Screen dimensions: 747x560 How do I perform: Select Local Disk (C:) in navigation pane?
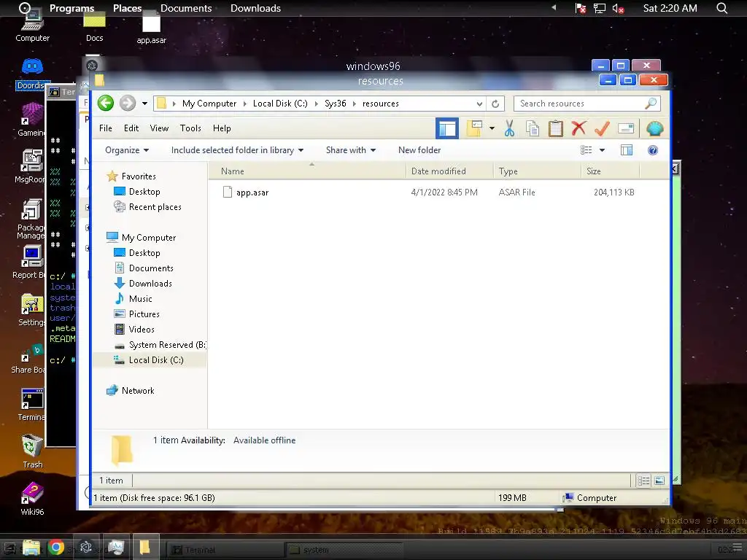[x=156, y=360]
